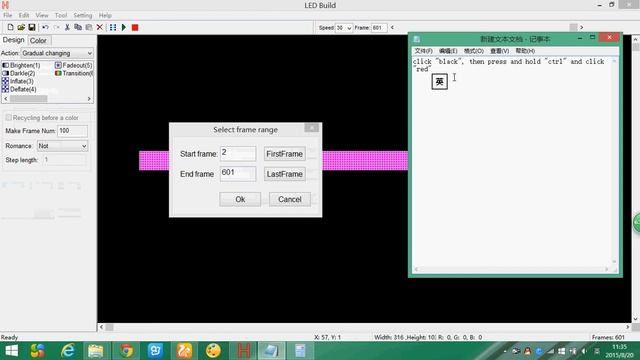Image resolution: width=640 pixels, height=360 pixels.
Task: Open the Setting menu in LED Build
Action: pyautogui.click(x=82, y=15)
